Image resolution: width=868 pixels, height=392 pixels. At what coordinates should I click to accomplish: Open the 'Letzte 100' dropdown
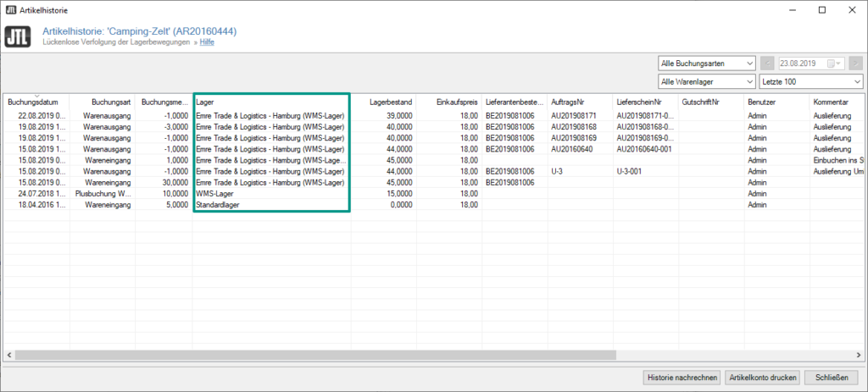pyautogui.click(x=811, y=81)
